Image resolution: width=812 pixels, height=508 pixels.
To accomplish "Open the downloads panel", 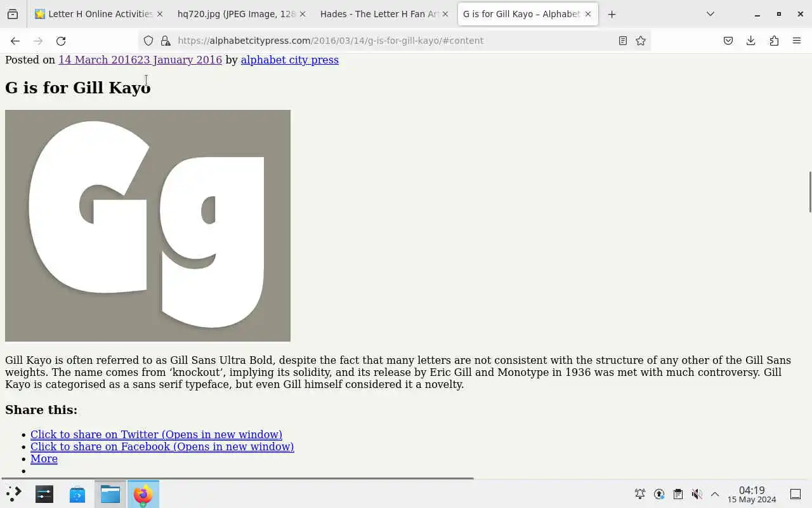I will click(x=751, y=41).
